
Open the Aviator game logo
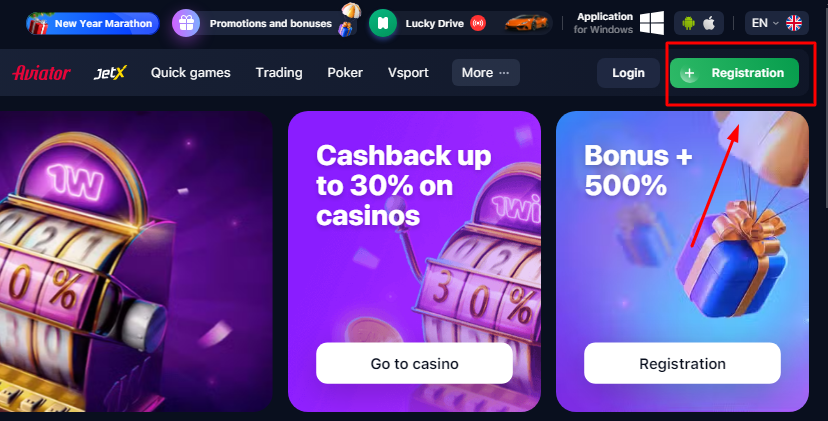(x=41, y=73)
